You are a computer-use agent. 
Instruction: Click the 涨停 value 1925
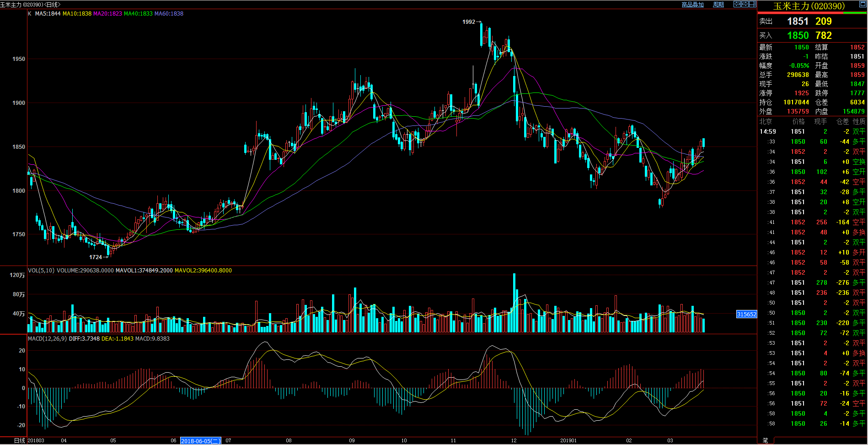pos(801,93)
